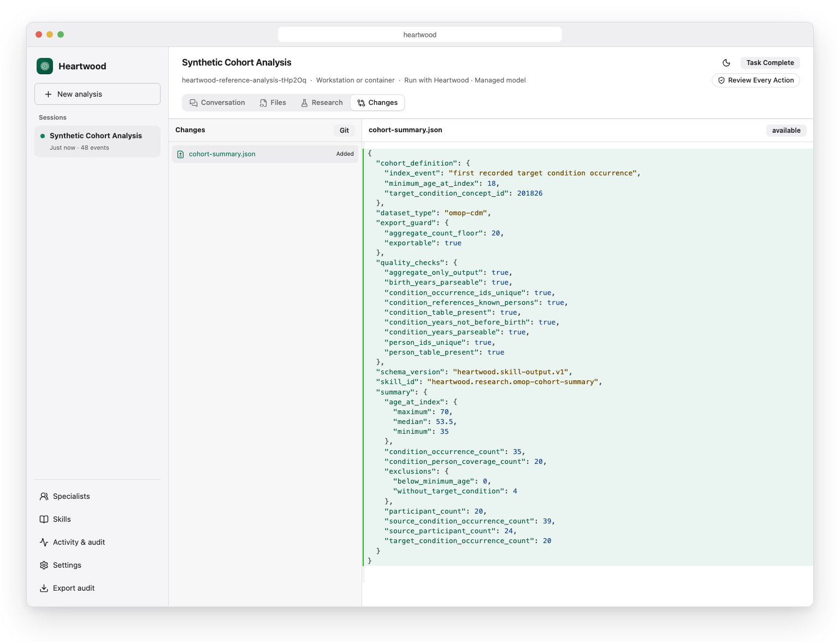The height and width of the screenshot is (642, 840).
Task: Click the Review Every Action button
Action: tap(756, 80)
